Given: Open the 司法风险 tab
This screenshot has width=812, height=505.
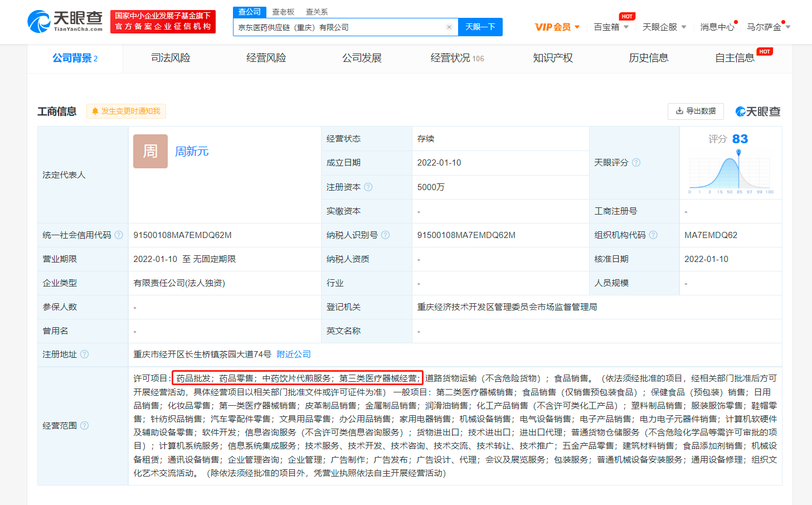Looking at the screenshot, I should 171,58.
